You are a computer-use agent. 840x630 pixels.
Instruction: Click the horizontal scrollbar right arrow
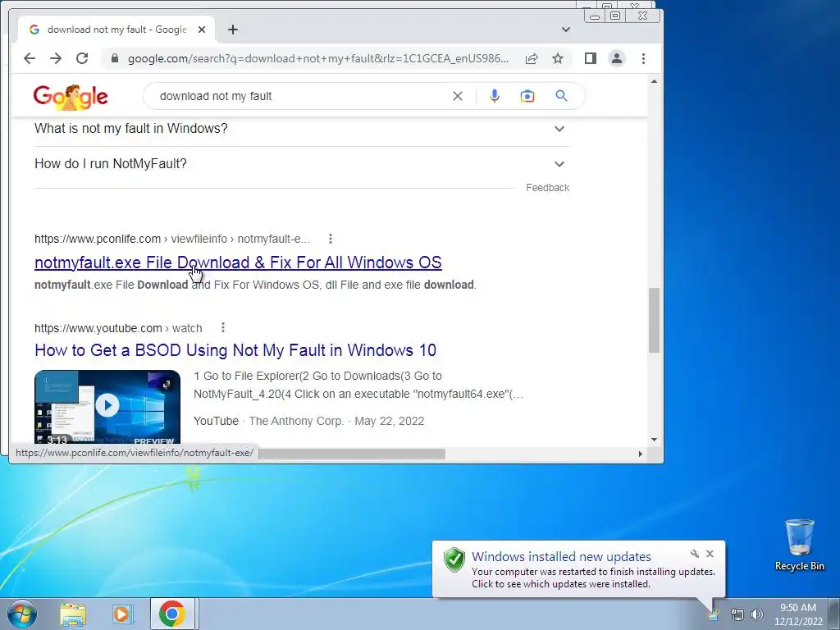(x=640, y=454)
